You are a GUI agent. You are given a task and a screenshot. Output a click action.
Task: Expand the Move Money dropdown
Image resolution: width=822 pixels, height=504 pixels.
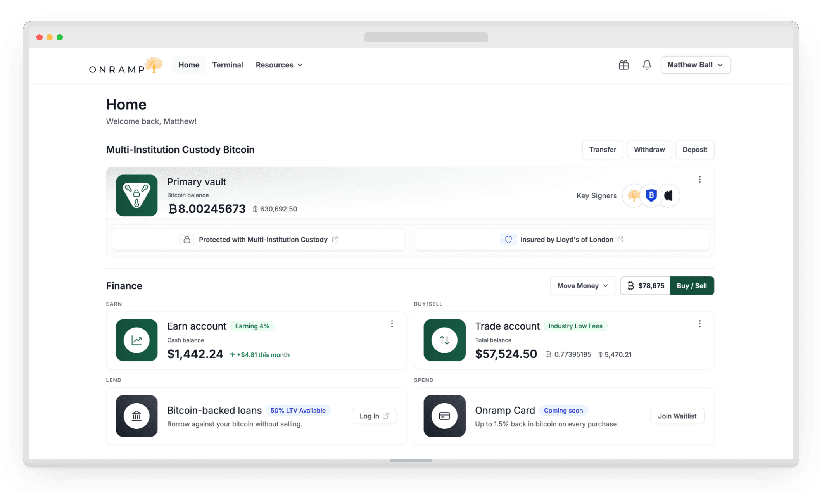[x=583, y=286]
